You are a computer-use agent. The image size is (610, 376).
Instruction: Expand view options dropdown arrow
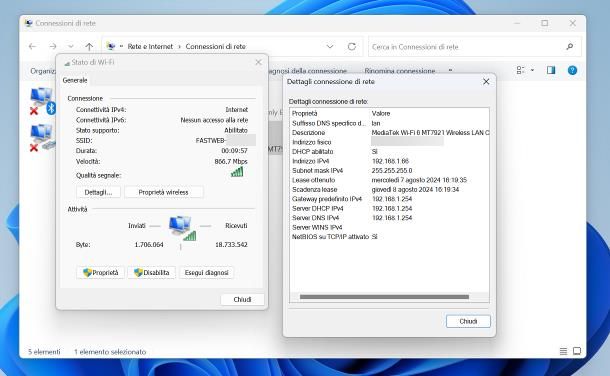(x=532, y=70)
